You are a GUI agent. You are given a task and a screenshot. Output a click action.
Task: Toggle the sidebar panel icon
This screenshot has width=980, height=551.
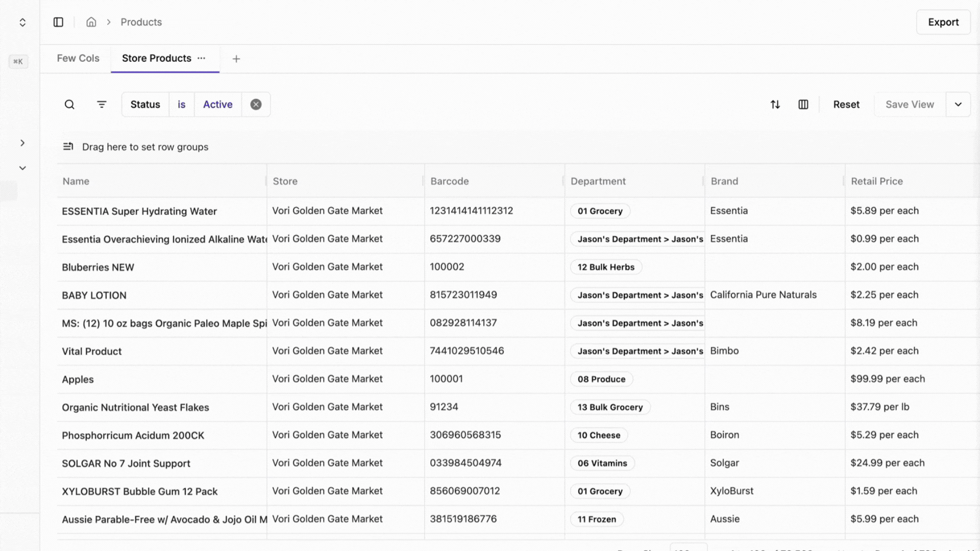pyautogui.click(x=58, y=22)
